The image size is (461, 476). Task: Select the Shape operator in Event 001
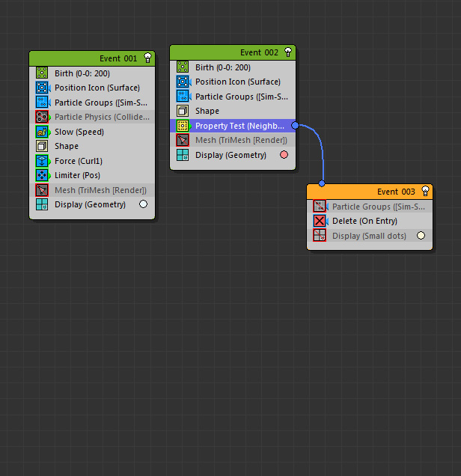point(67,146)
